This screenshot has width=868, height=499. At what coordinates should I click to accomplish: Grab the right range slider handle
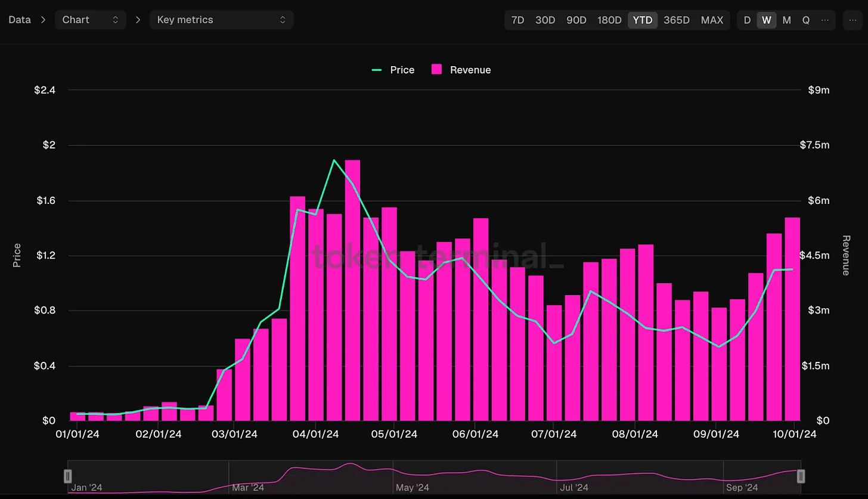click(x=801, y=476)
